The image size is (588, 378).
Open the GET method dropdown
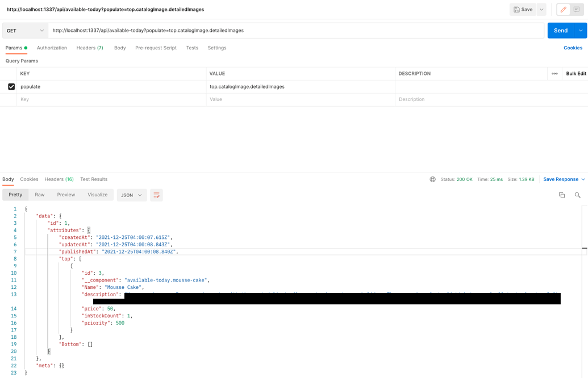[25, 31]
